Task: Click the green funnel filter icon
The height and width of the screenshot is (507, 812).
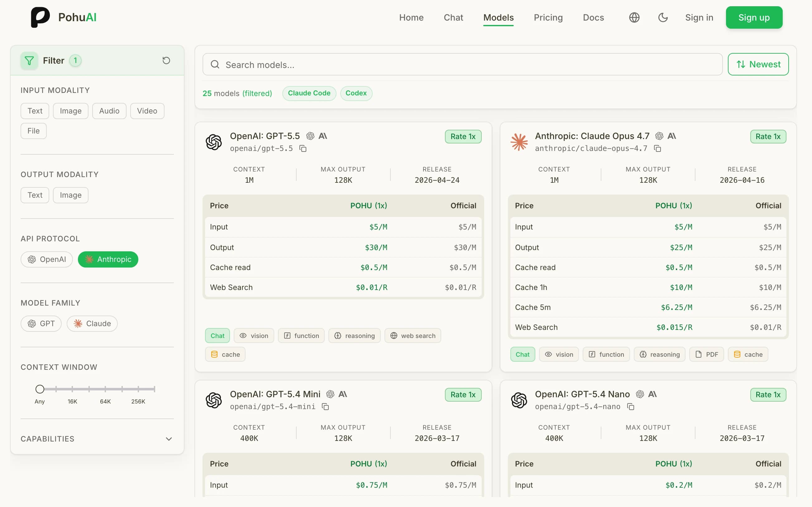Action: [x=30, y=61]
